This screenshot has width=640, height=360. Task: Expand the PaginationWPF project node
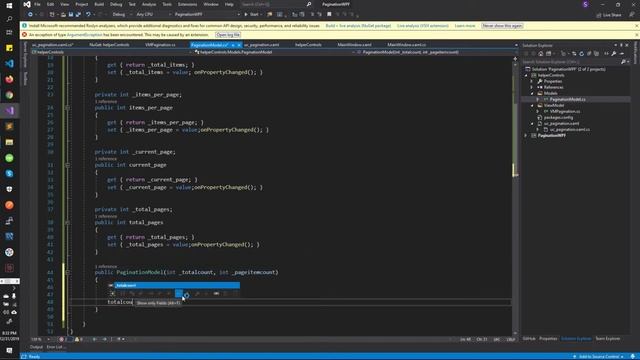[526, 136]
